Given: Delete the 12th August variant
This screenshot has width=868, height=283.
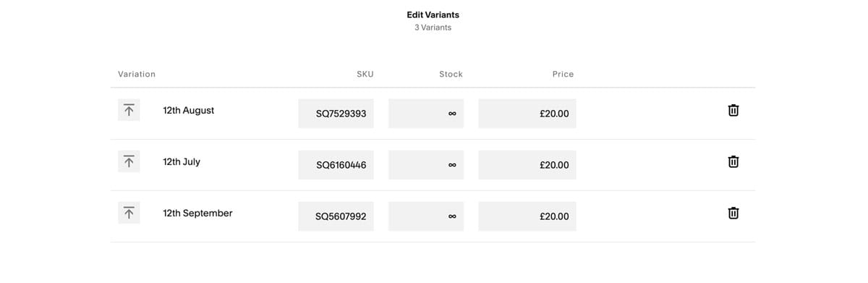Looking at the screenshot, I should click(x=733, y=110).
